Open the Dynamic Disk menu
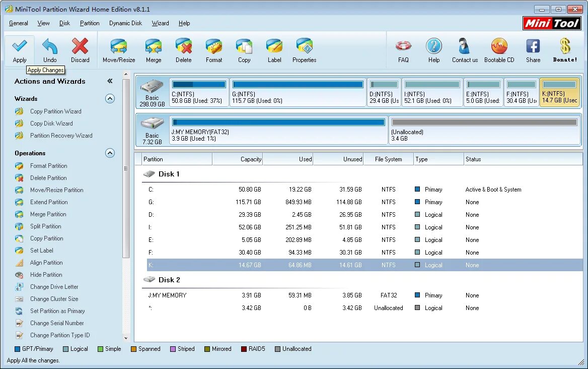588x369 pixels. 126,23
